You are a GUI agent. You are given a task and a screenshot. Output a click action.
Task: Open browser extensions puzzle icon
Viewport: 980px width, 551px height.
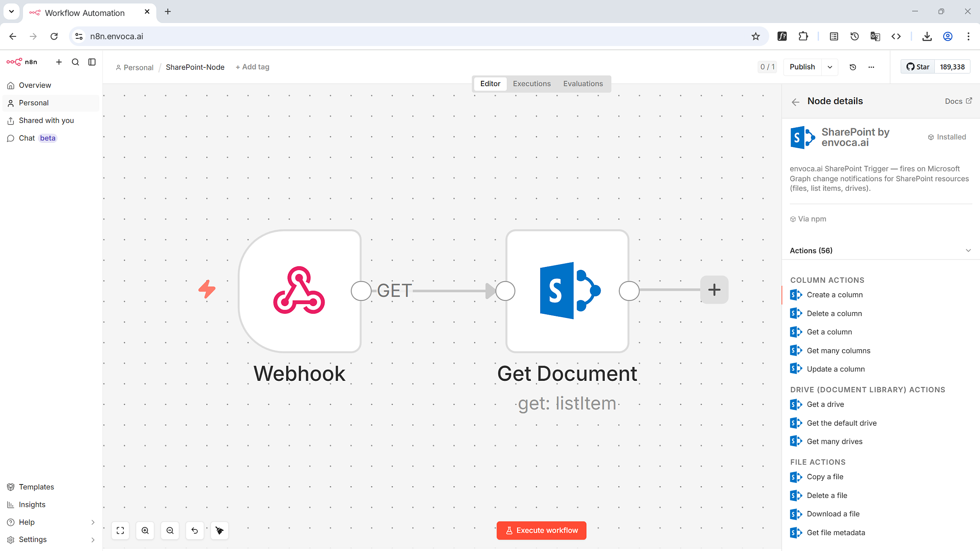[803, 36]
